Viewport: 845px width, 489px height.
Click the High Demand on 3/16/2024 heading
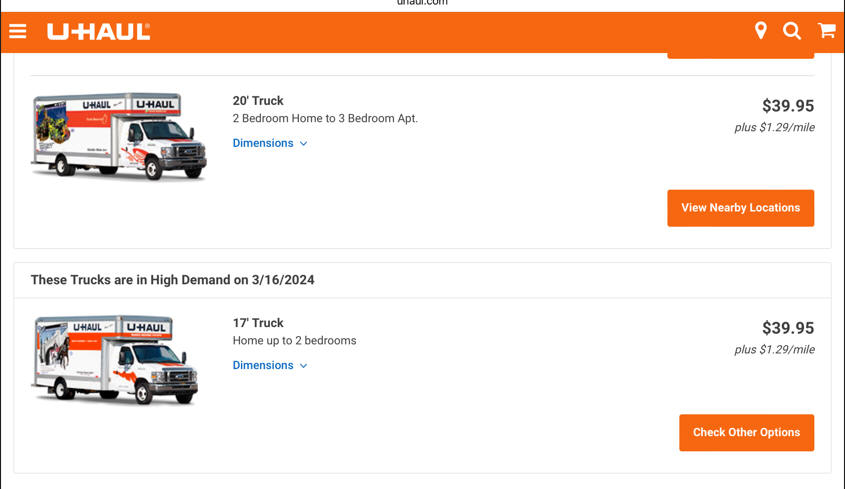[x=172, y=280]
